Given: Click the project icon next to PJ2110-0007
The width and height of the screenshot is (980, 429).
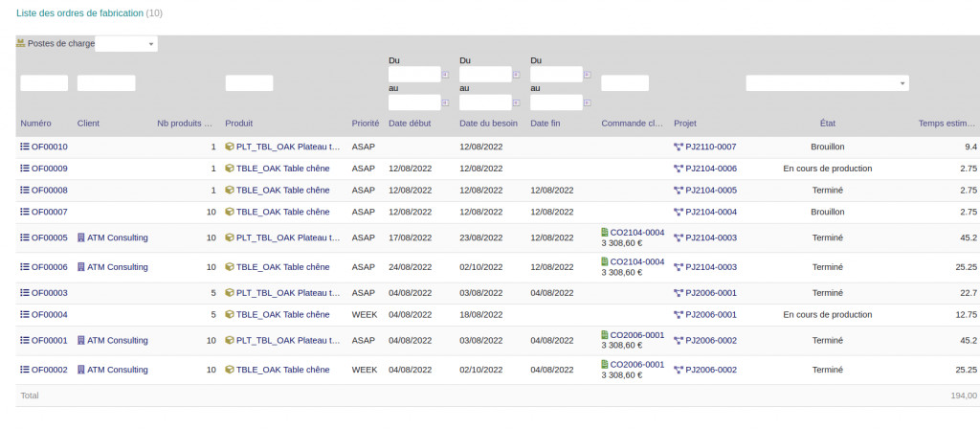Looking at the screenshot, I should coord(679,147).
